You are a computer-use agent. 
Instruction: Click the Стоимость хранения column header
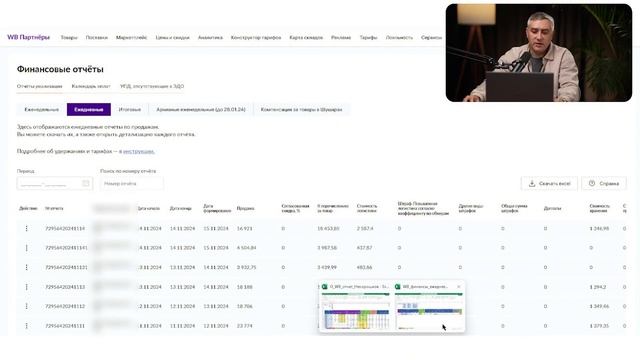600,209
